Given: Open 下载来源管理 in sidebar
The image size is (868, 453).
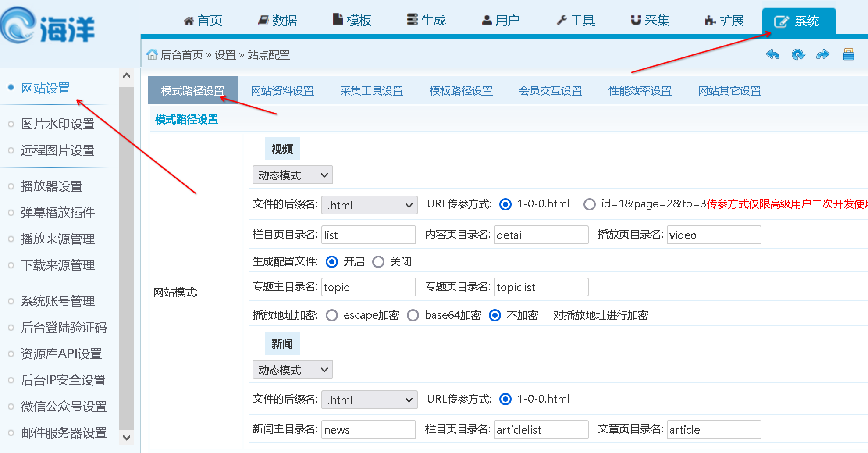Looking at the screenshot, I should (57, 265).
